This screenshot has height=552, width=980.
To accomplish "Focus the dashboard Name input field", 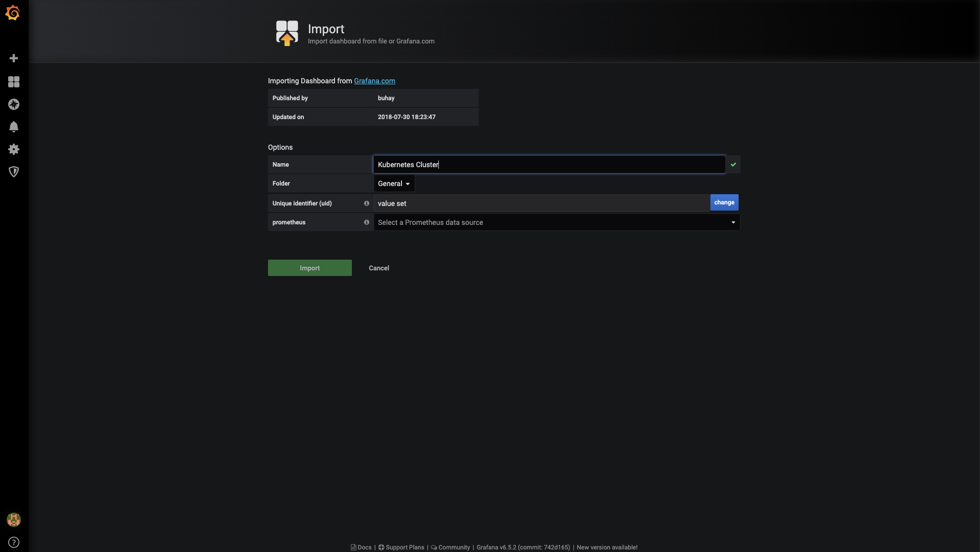I will coord(549,165).
